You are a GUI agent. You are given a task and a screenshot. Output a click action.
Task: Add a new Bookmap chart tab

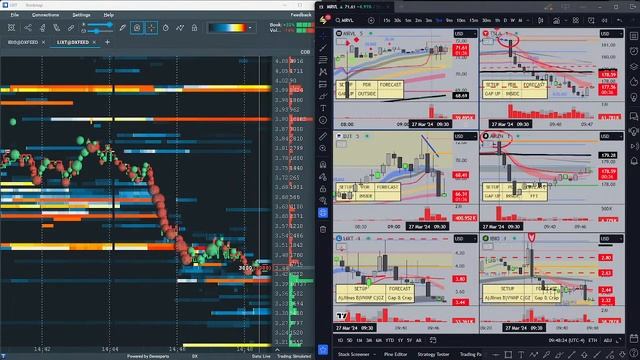[x=107, y=42]
